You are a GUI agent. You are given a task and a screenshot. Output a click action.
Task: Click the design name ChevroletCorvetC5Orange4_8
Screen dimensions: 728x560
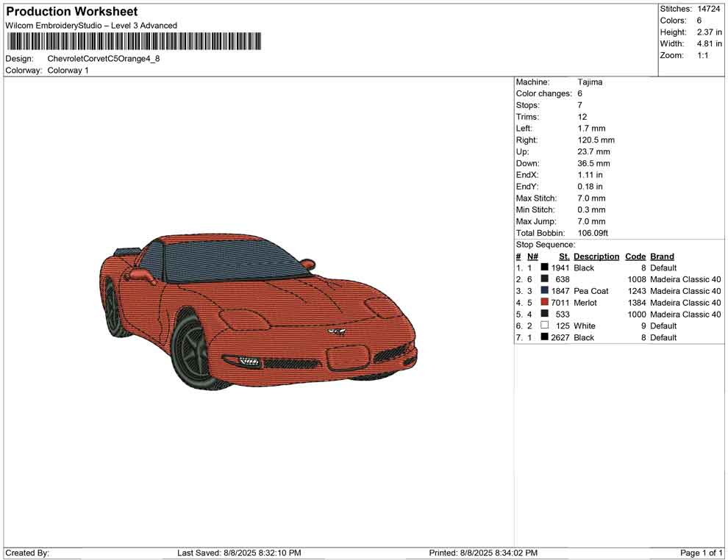(x=104, y=59)
